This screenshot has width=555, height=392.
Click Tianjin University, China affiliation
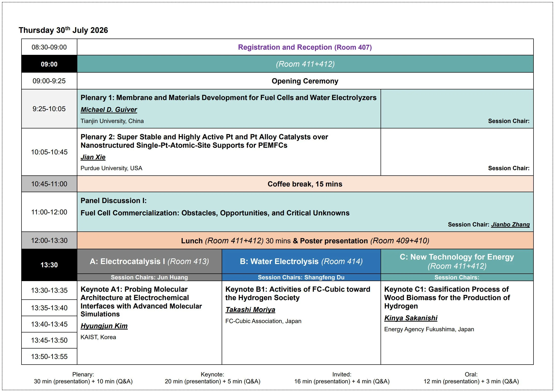coord(112,121)
